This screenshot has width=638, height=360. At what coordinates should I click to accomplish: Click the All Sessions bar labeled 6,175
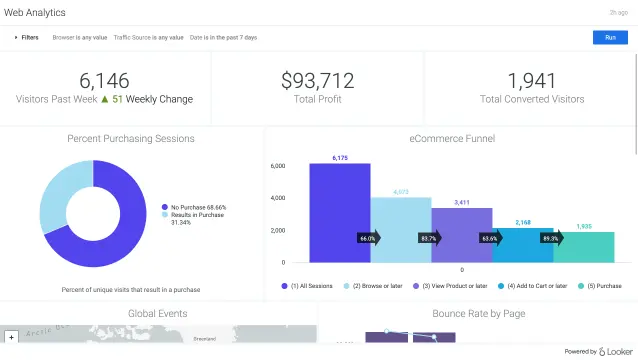tap(340, 213)
